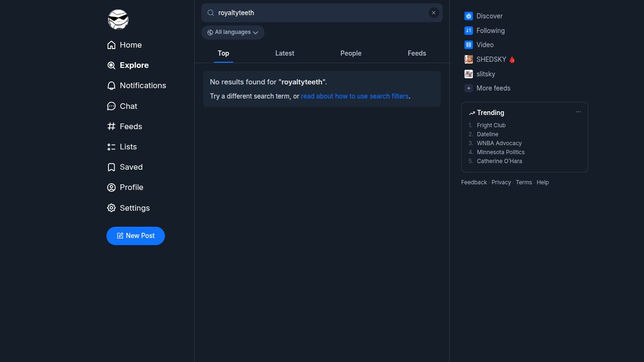Image resolution: width=644 pixels, height=362 pixels.
Task: Expand the All languages dropdown
Action: pyautogui.click(x=233, y=33)
